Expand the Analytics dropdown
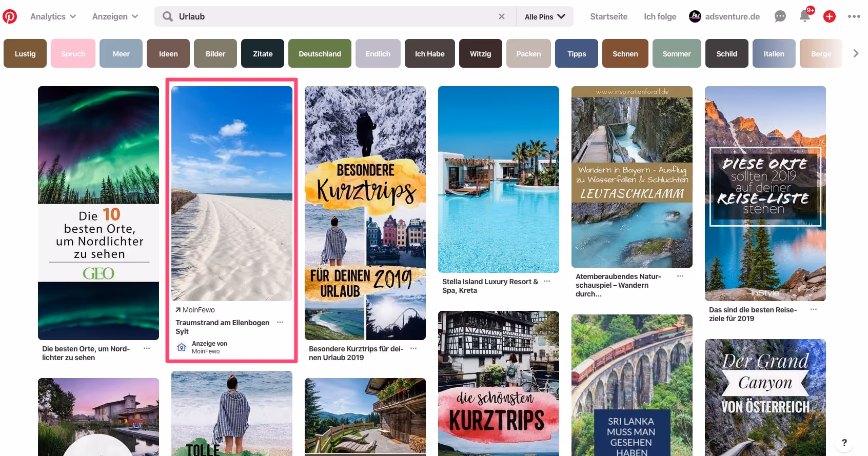868x456 pixels. pyautogui.click(x=53, y=16)
